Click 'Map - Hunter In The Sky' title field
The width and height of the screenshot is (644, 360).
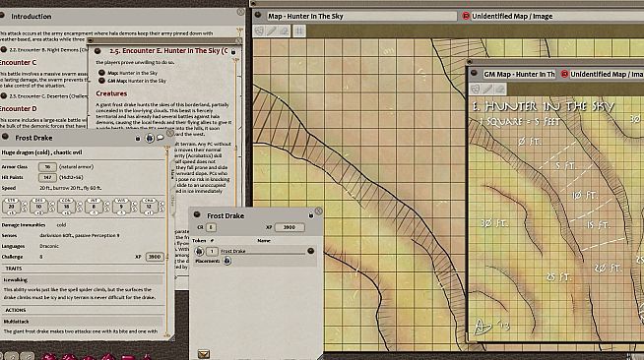tap(361, 16)
